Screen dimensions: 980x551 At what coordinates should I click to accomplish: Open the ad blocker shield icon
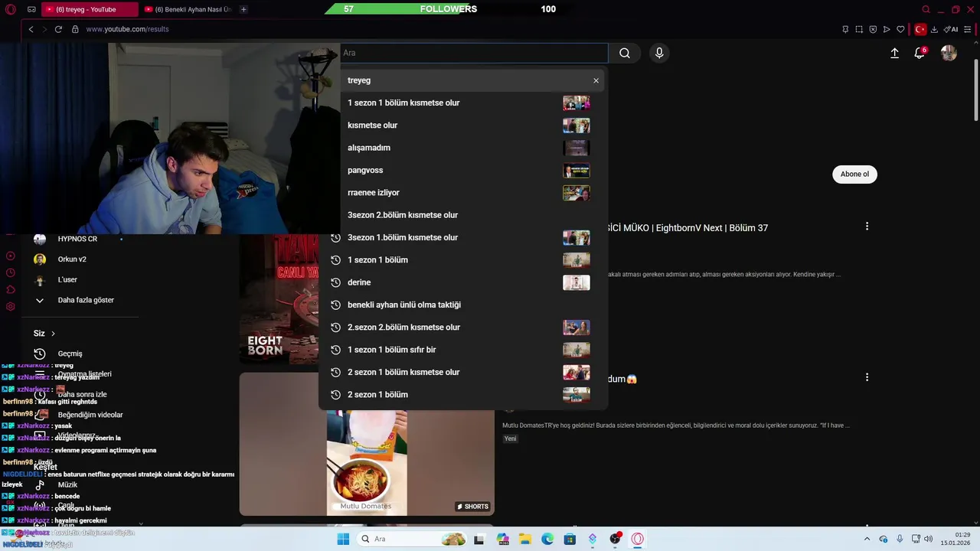873,29
